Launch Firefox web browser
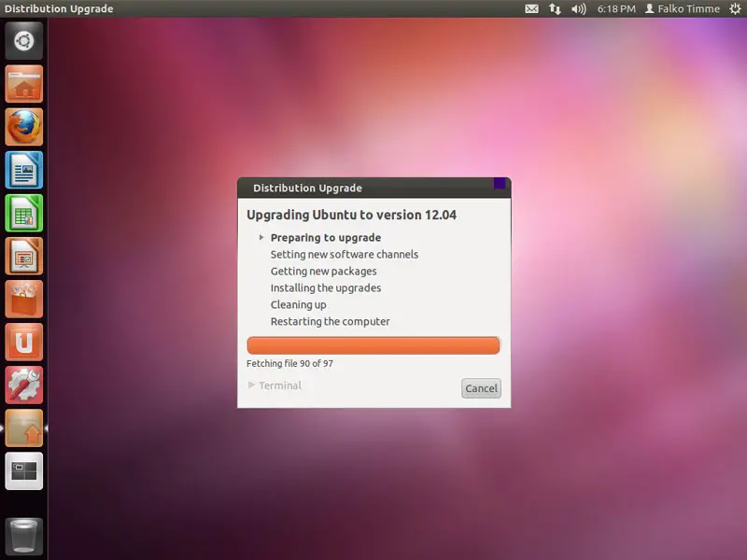747x560 pixels. tap(24, 127)
